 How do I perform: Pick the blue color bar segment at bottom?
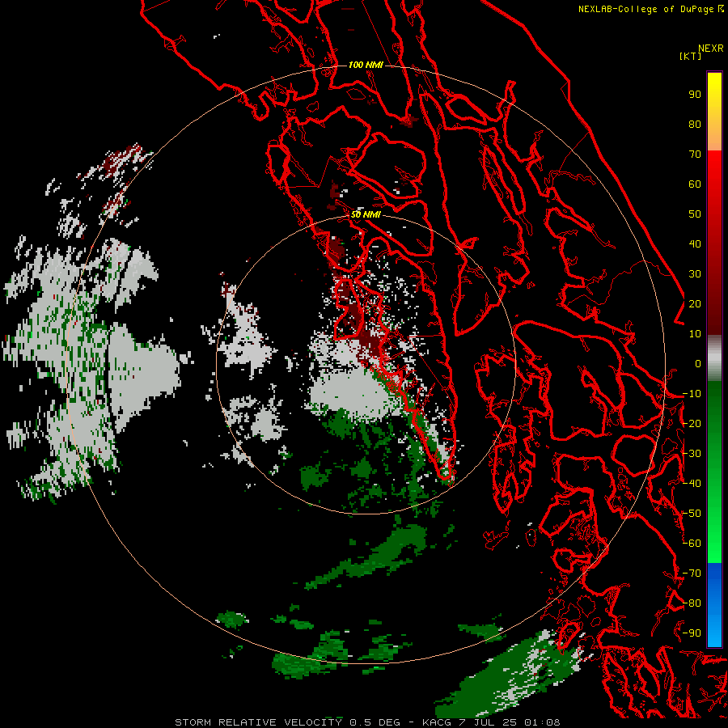714,604
